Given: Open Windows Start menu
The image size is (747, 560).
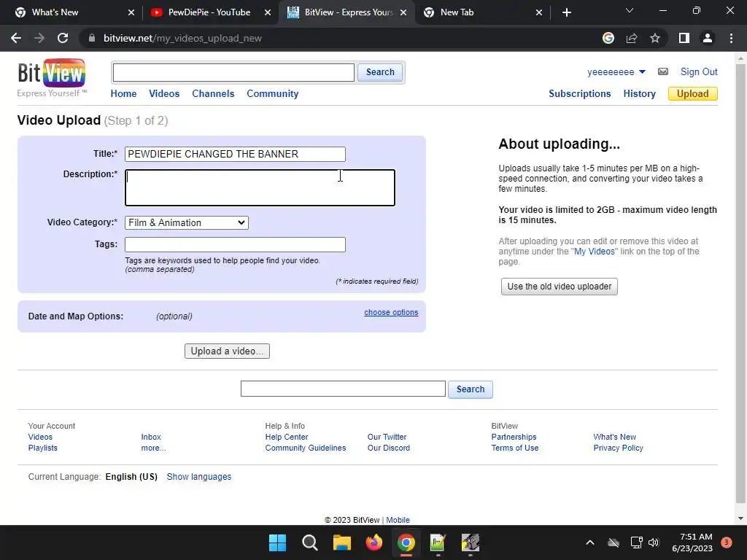Looking at the screenshot, I should (277, 542).
